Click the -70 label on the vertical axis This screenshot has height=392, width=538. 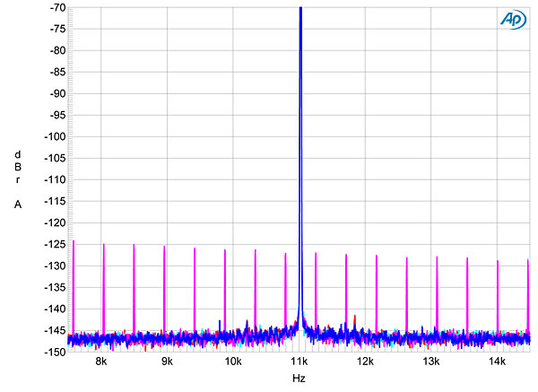pos(57,7)
